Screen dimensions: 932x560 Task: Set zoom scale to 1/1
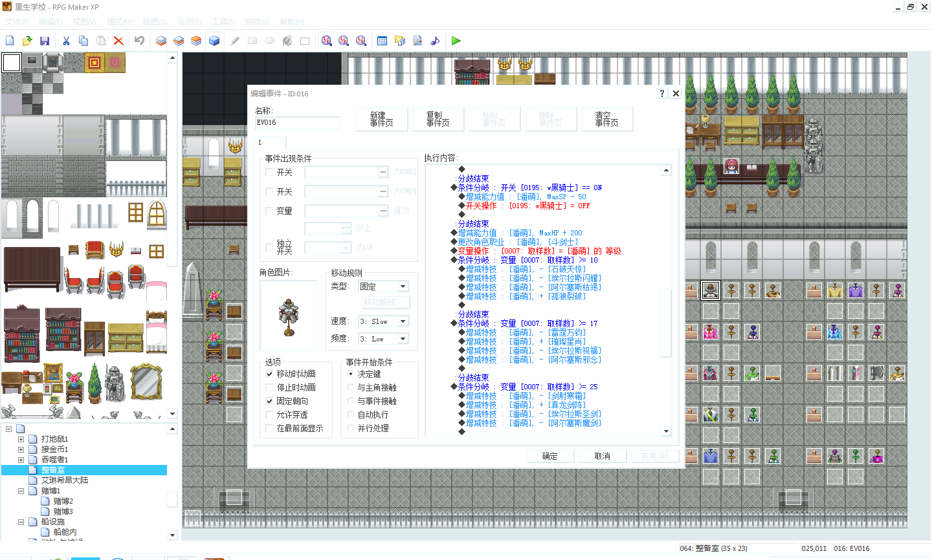327,41
